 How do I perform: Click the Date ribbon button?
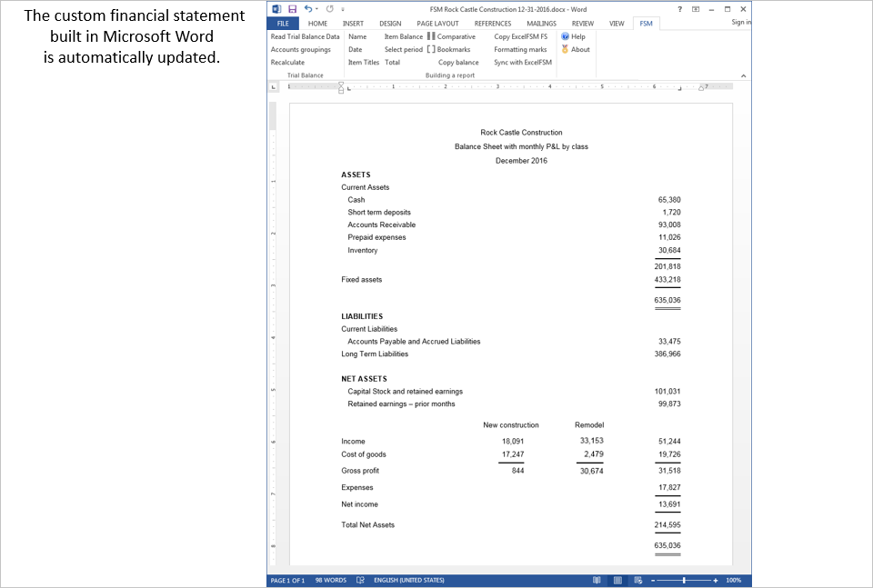point(356,49)
